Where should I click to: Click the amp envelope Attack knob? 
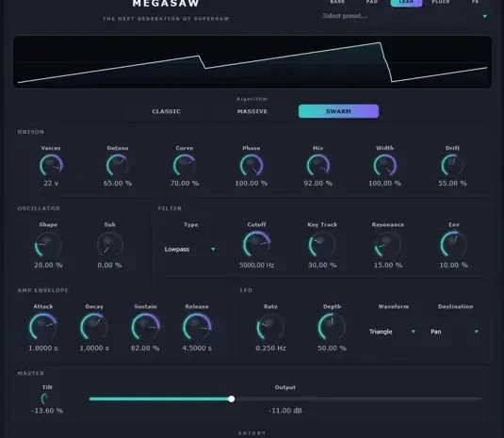tap(43, 327)
